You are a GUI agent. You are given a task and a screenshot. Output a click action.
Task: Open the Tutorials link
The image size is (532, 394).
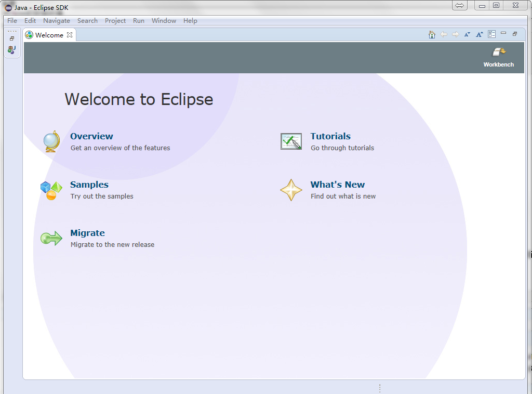pyautogui.click(x=330, y=136)
